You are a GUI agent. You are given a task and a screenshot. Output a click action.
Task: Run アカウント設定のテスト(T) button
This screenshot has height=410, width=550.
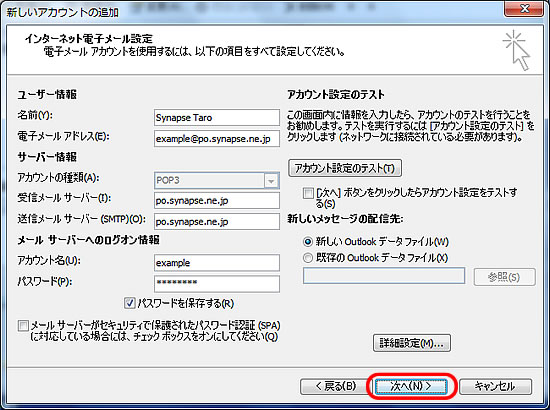[x=345, y=168]
